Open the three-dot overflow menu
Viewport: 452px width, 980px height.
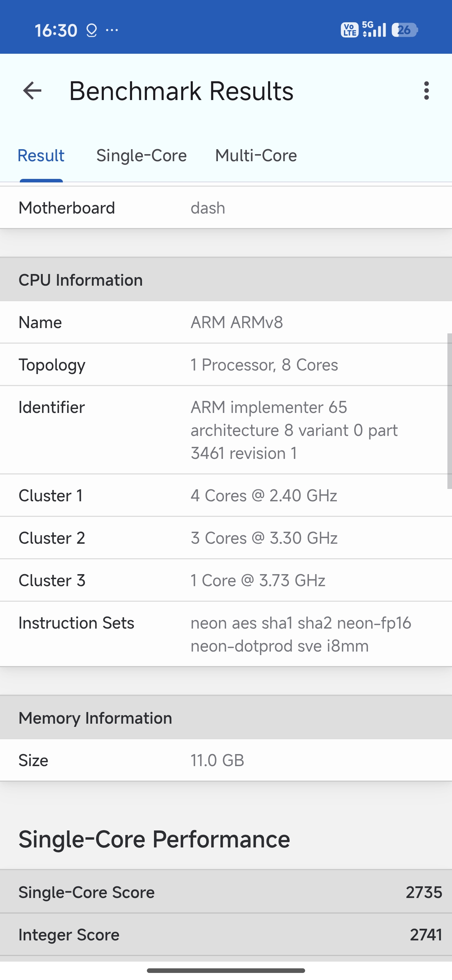[x=426, y=91]
